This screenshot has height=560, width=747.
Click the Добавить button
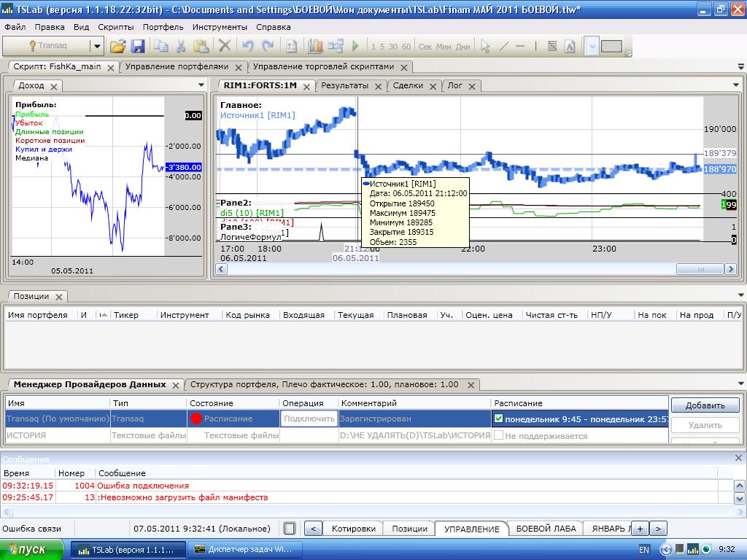coord(705,405)
